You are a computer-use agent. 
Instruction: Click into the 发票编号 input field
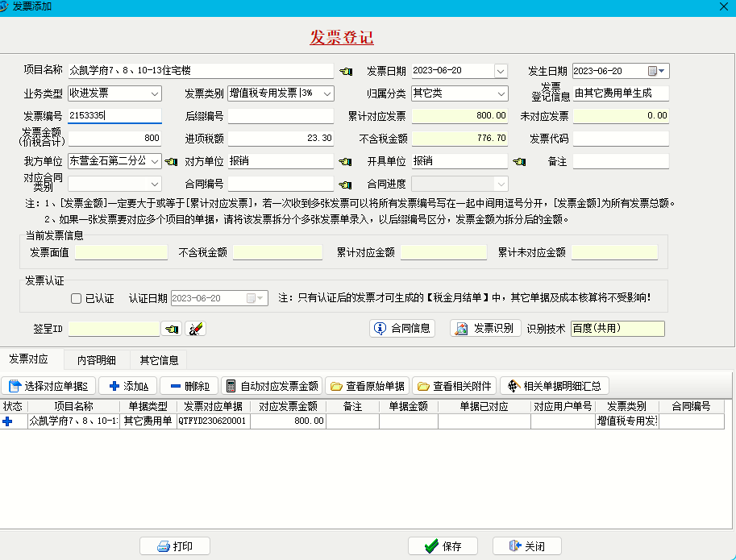(114, 116)
